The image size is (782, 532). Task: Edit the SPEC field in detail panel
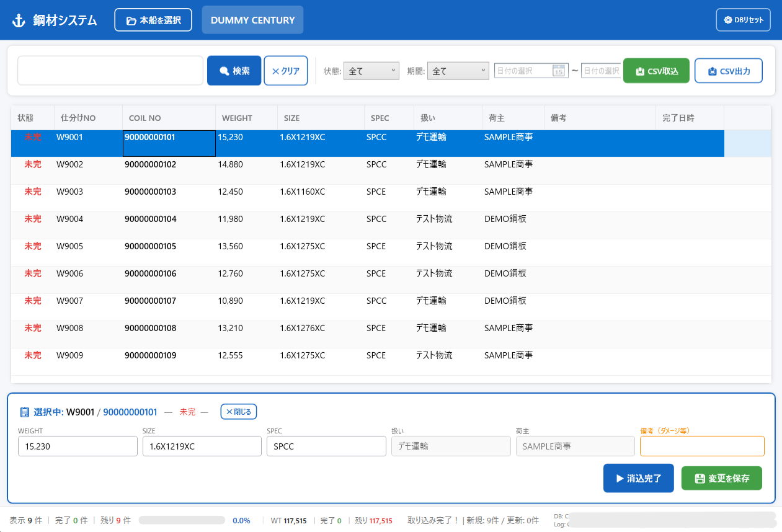tap(326, 446)
